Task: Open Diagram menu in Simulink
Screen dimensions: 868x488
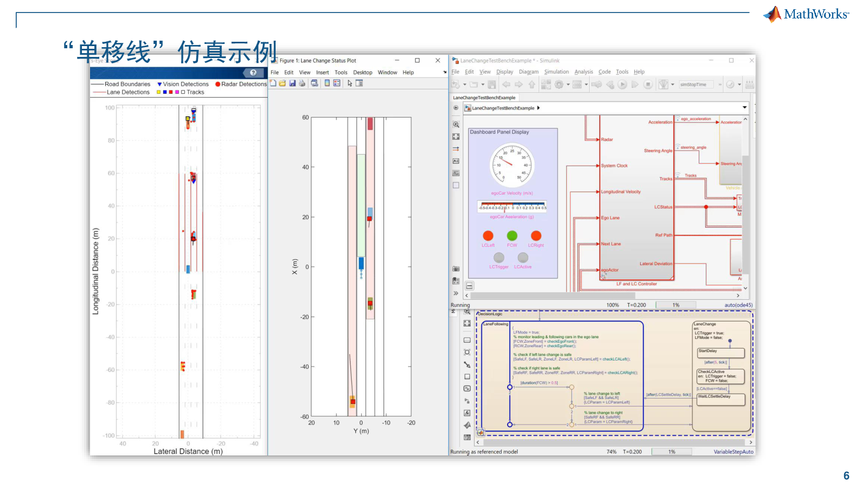Action: [x=528, y=72]
